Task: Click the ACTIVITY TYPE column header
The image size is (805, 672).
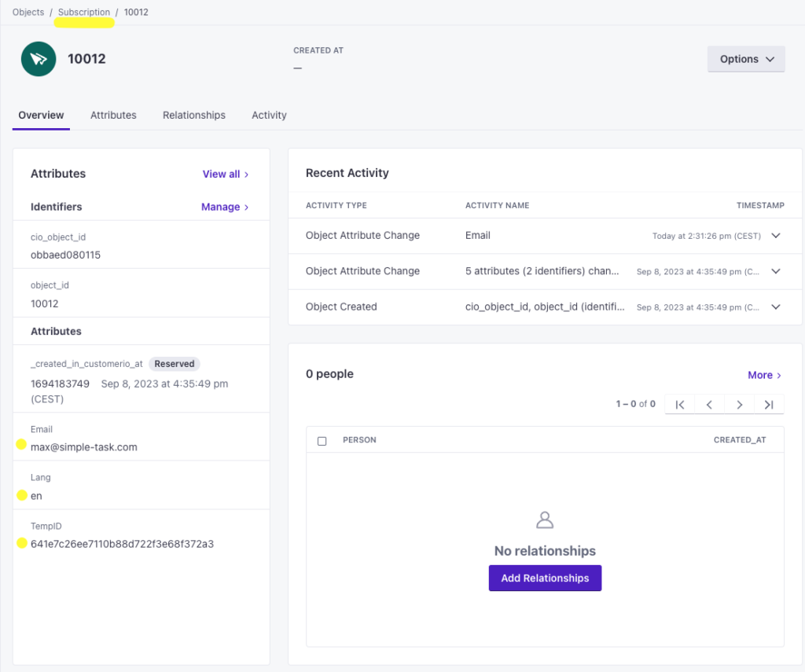Action: coord(336,205)
